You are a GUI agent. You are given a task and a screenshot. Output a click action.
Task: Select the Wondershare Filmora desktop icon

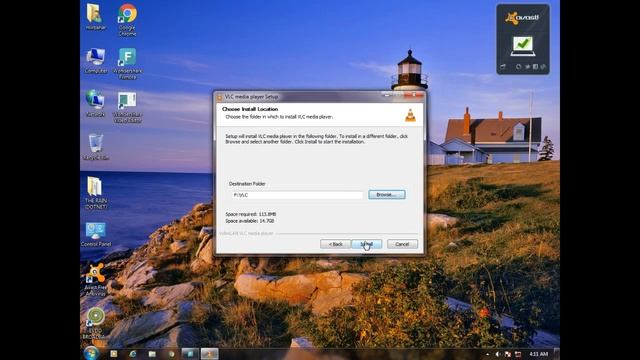point(127,63)
